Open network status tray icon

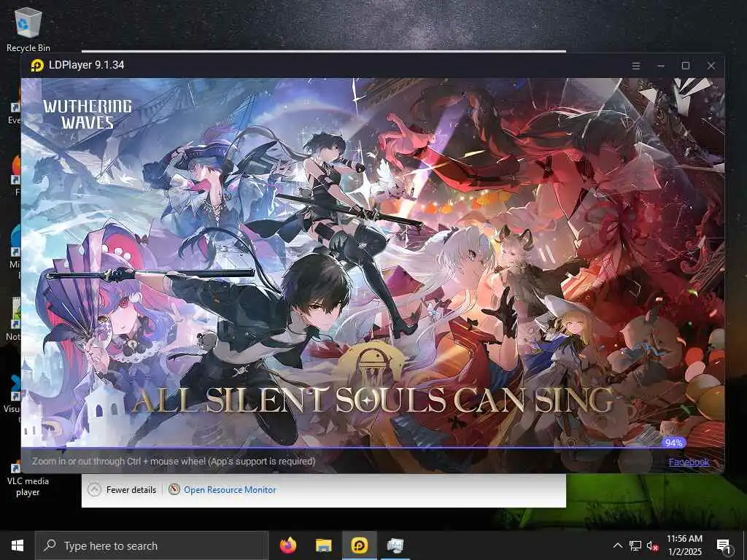635,545
